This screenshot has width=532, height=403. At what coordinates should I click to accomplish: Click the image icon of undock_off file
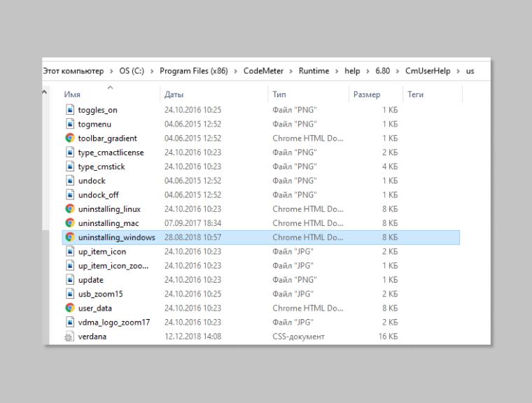point(69,195)
